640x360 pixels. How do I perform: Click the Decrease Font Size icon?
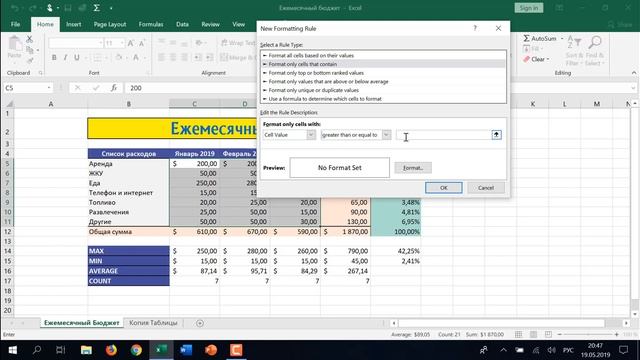coord(142,43)
